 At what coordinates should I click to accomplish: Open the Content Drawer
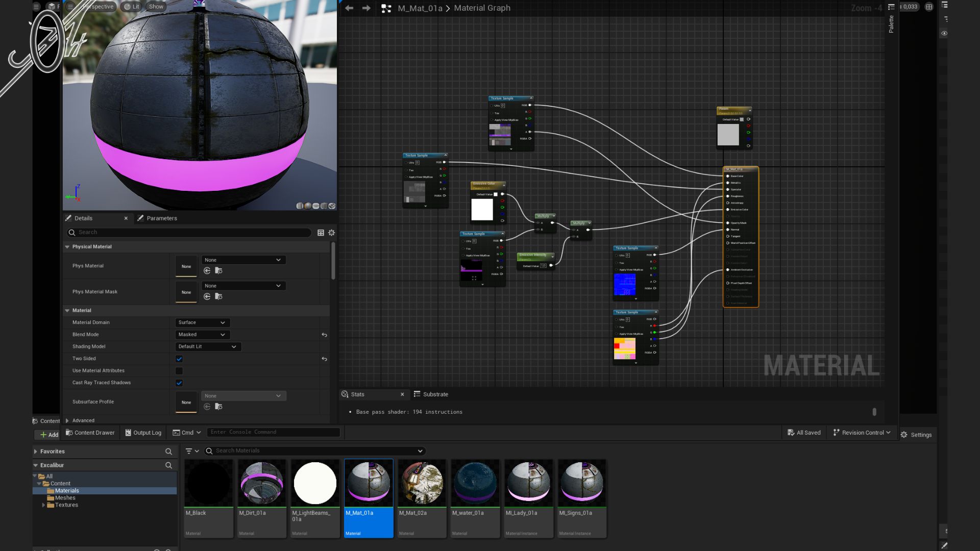coord(90,433)
